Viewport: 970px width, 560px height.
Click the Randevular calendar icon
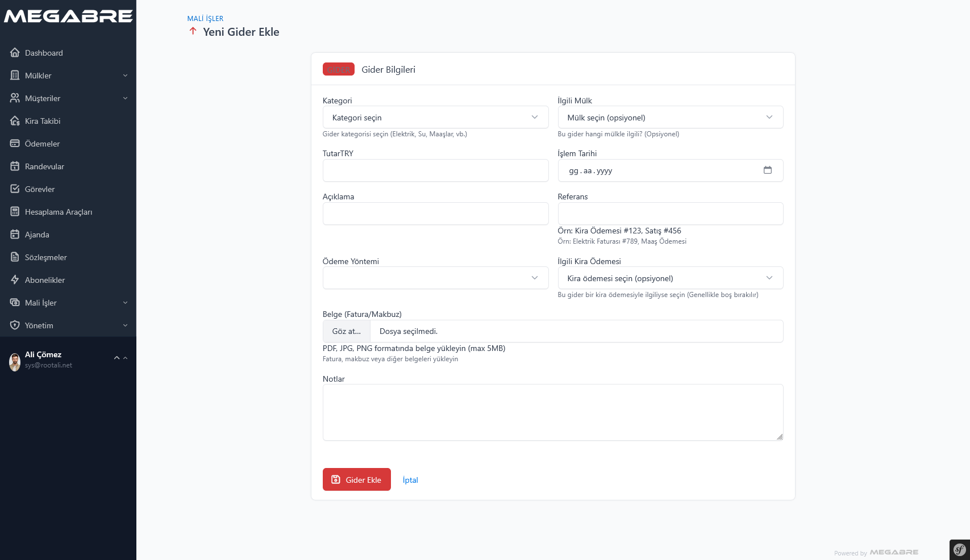[x=15, y=166]
